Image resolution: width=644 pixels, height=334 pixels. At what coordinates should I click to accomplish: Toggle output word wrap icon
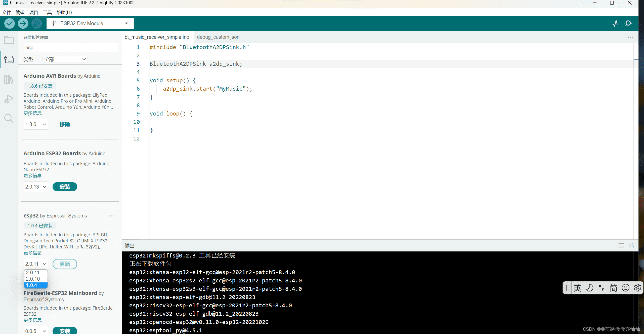tap(621, 245)
